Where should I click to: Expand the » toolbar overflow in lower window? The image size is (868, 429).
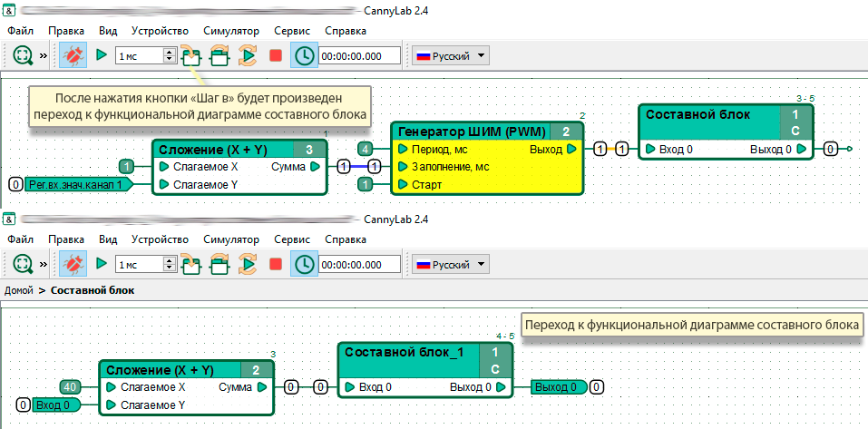[44, 265]
